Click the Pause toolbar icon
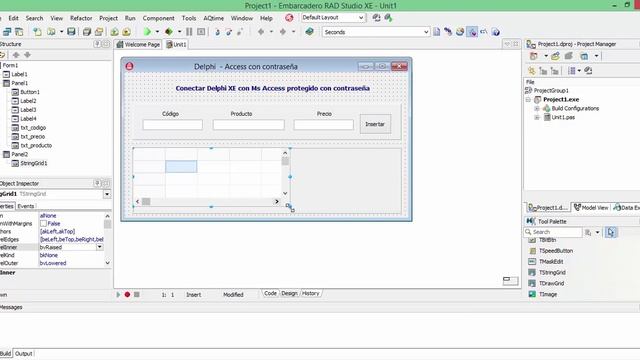This screenshot has height=360, width=640. 189,31
